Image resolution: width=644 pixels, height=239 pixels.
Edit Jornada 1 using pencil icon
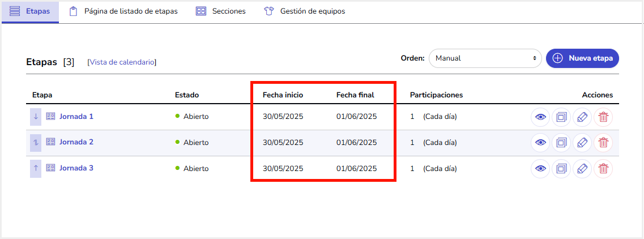coord(582,117)
